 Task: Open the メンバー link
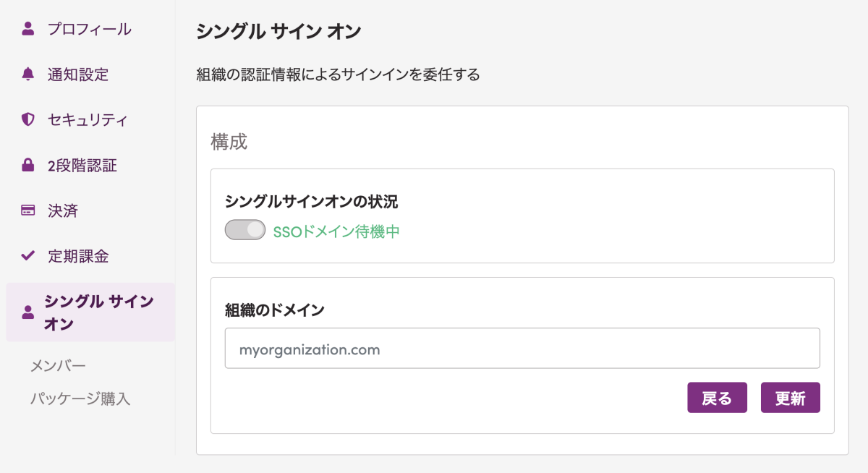58,366
